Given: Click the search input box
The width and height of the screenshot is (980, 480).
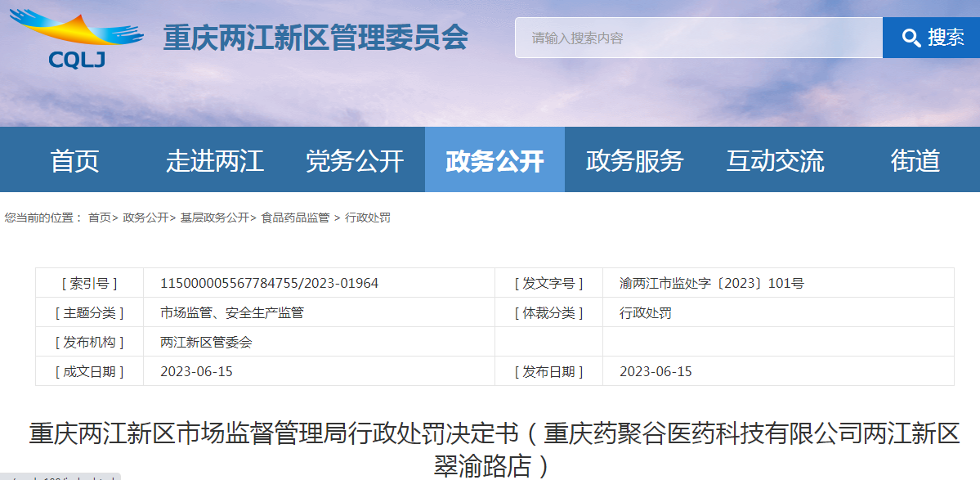Looking at the screenshot, I should (x=695, y=36).
